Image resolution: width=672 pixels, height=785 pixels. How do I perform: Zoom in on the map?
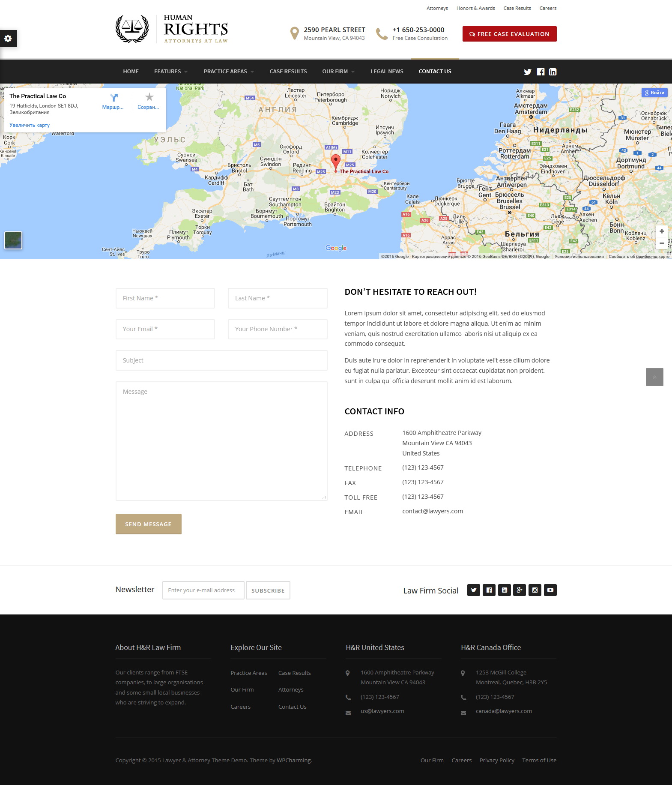[662, 231]
